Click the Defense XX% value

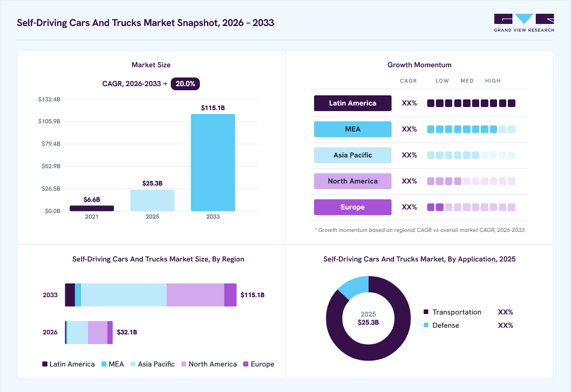tap(505, 325)
